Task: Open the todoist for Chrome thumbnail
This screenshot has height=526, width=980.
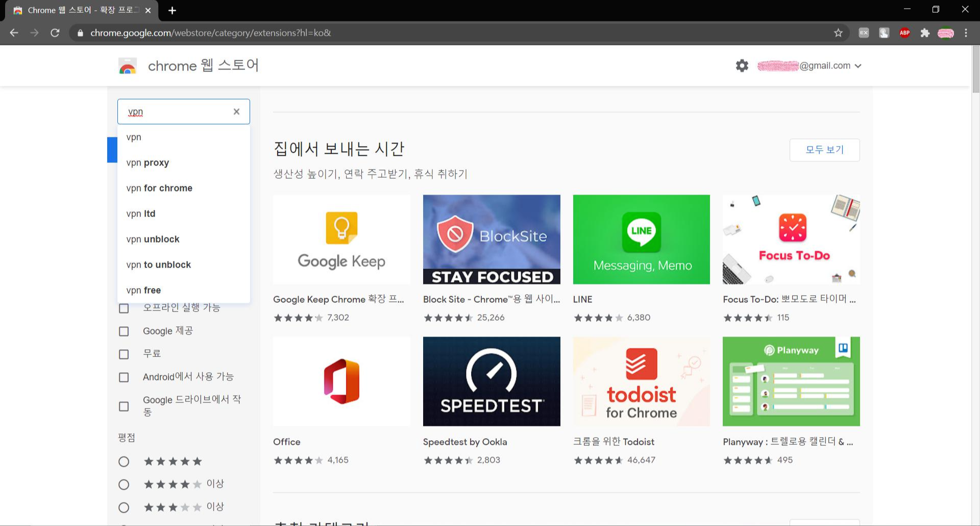Action: (x=641, y=381)
